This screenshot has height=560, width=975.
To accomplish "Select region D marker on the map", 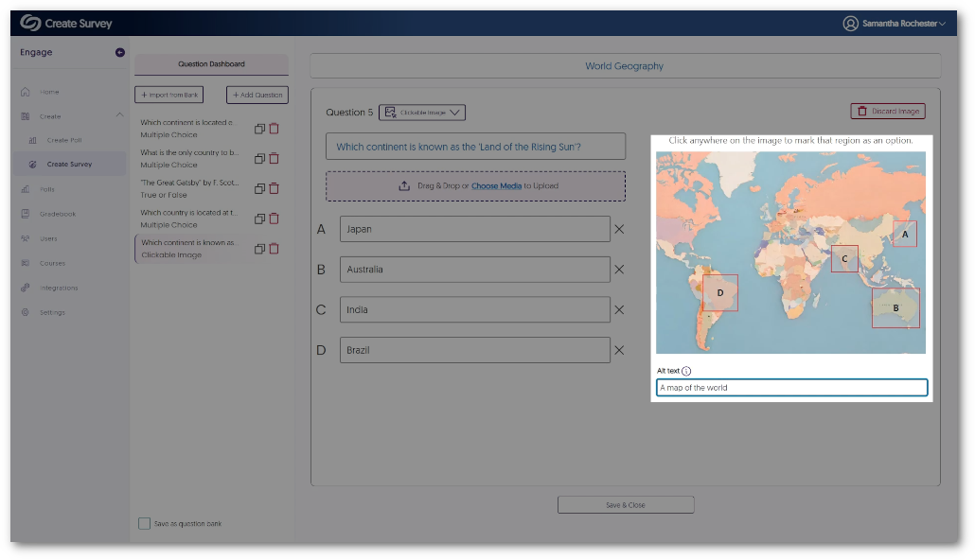I will click(720, 293).
